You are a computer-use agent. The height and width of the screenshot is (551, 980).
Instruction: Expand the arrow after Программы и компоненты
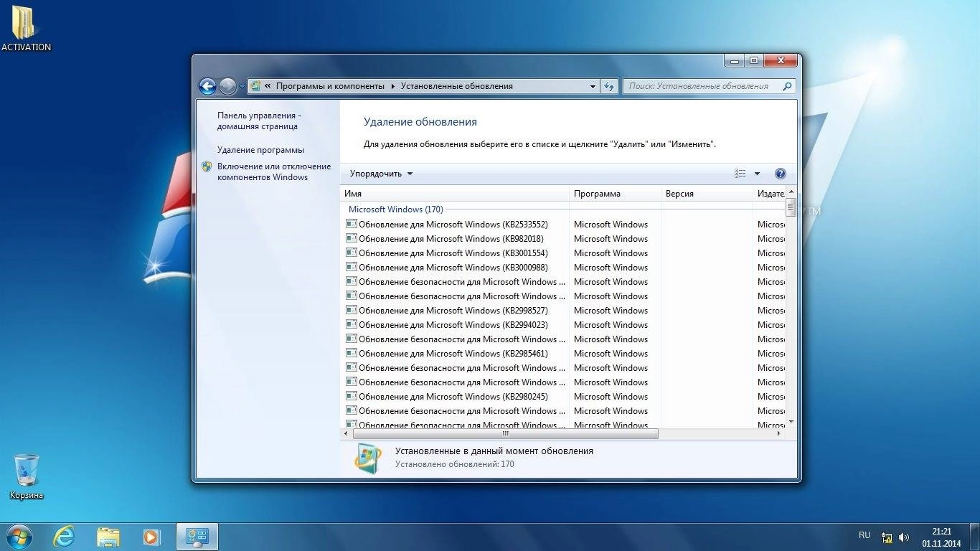[393, 86]
